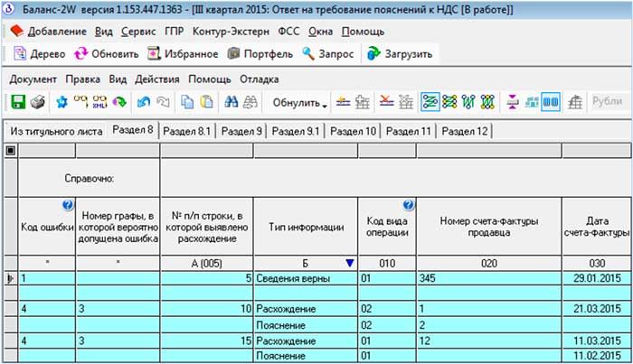Viewport: 633px width, 364px height.
Task: Toggle the yellow-green vertical links icon
Action: pyautogui.click(x=487, y=102)
